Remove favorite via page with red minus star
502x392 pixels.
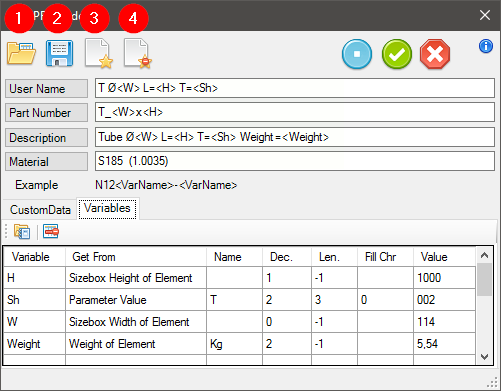[x=138, y=53]
